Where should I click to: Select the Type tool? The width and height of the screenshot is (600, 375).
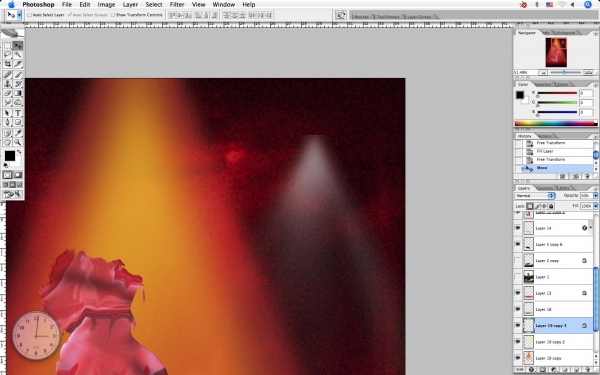[18, 113]
